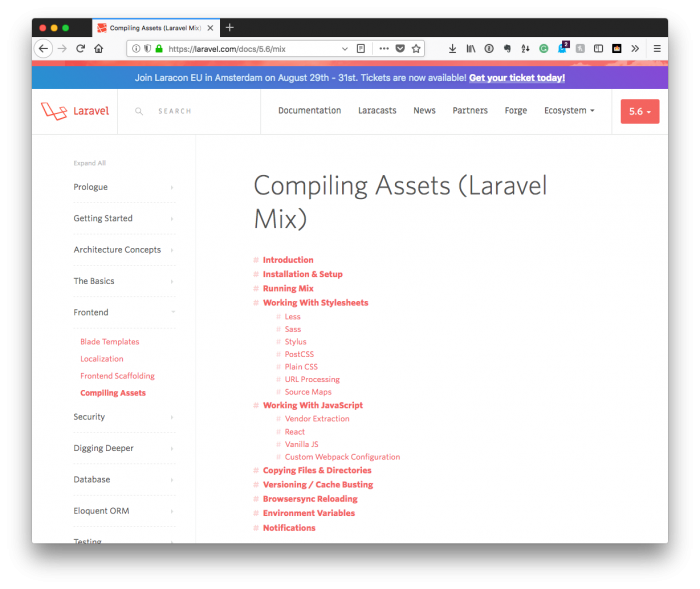Open Forge in the top nav

coord(516,110)
